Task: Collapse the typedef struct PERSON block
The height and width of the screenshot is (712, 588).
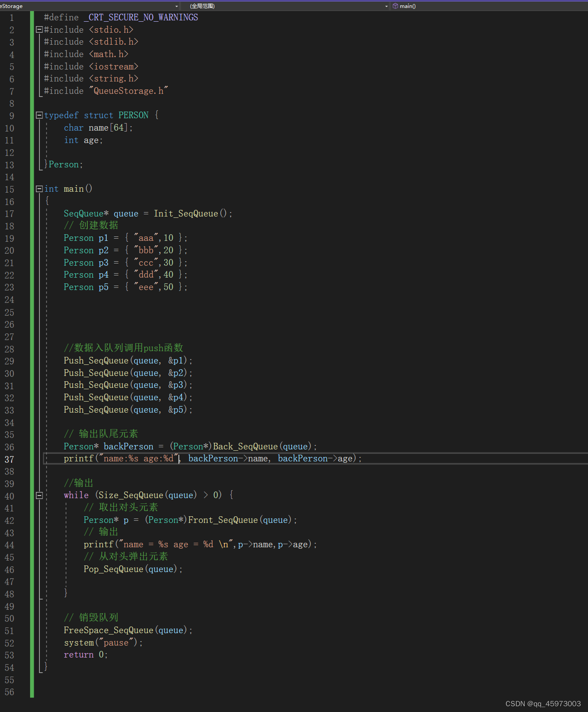Action: [39, 115]
